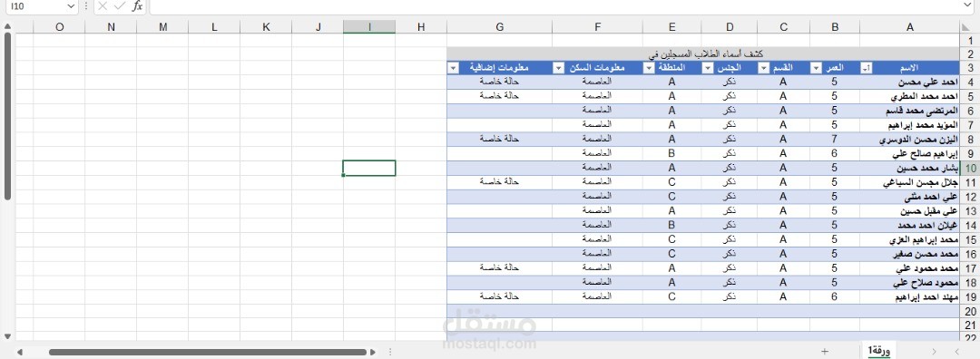Click the name cell بشار محمد حسين

click(909, 169)
